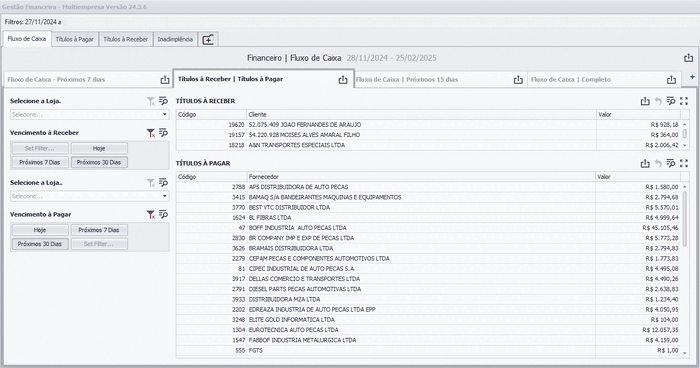
Task: Select row BAMAQ S/A BANDEIRANTES MAQUINAS E EQUIPAMENTOS
Action: tap(428, 197)
